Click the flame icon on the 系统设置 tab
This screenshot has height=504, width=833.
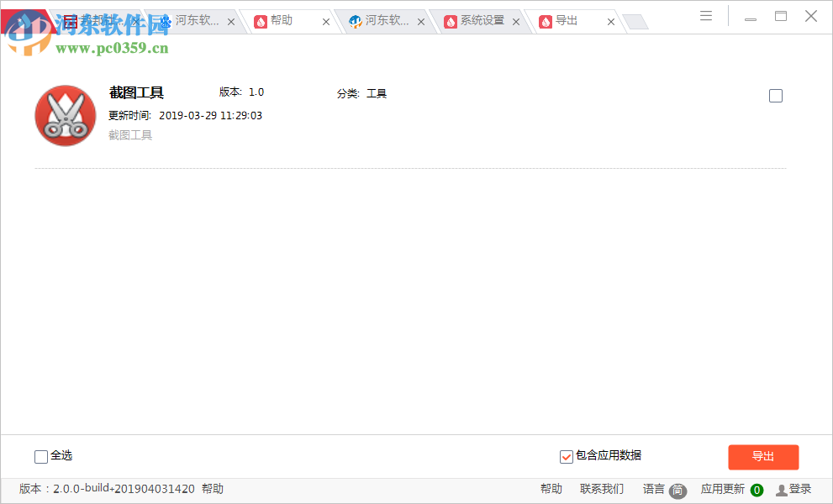click(x=451, y=21)
